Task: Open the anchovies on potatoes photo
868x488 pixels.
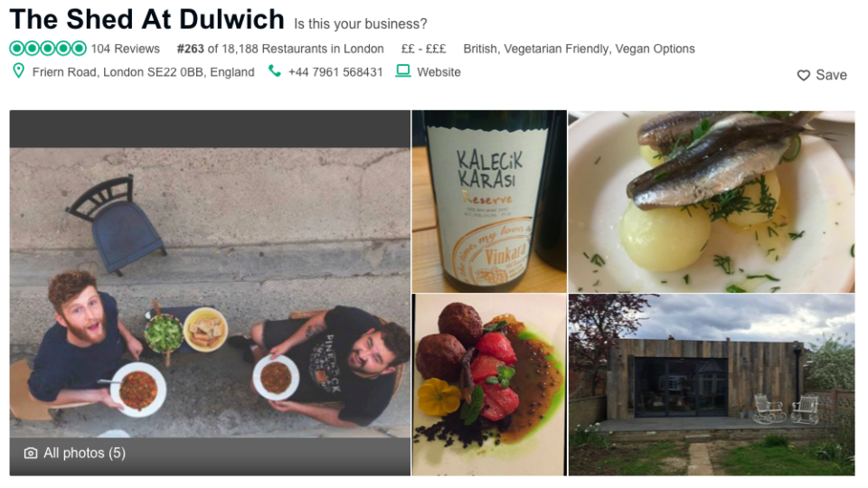Action: pos(712,202)
